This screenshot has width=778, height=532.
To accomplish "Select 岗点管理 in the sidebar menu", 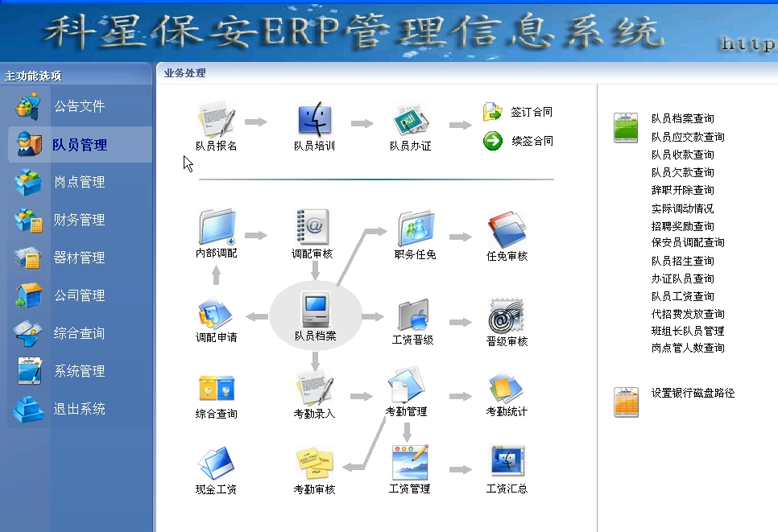I will 79,183.
